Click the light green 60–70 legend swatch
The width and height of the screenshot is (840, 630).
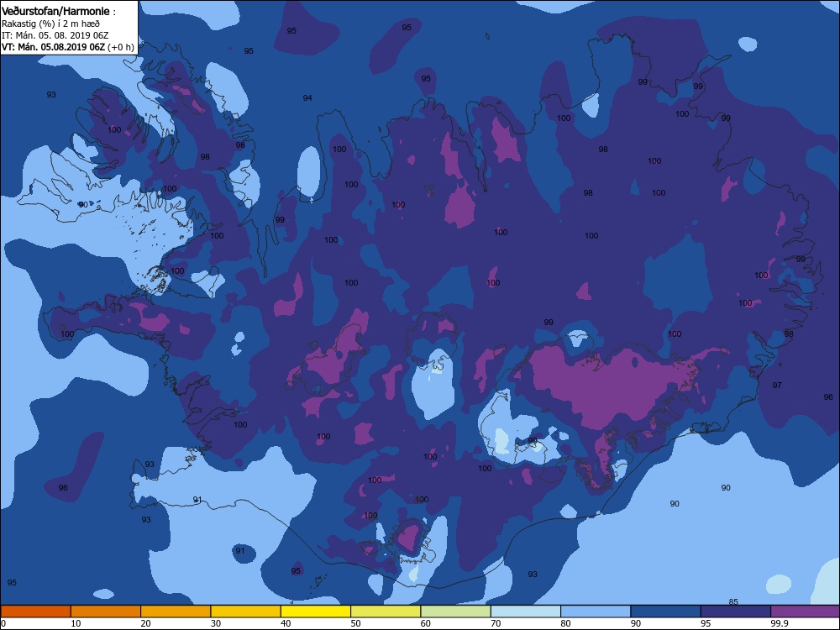456,612
